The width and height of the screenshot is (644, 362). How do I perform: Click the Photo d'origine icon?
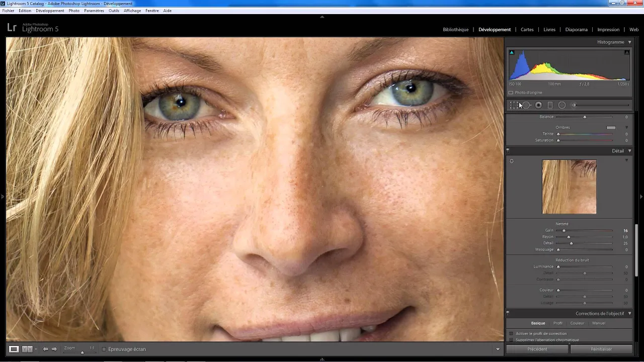(x=511, y=93)
